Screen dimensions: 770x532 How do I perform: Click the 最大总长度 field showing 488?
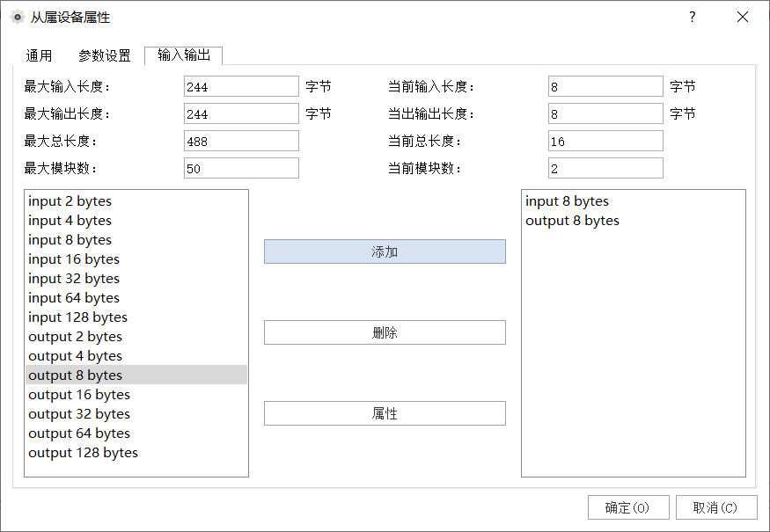click(x=241, y=142)
